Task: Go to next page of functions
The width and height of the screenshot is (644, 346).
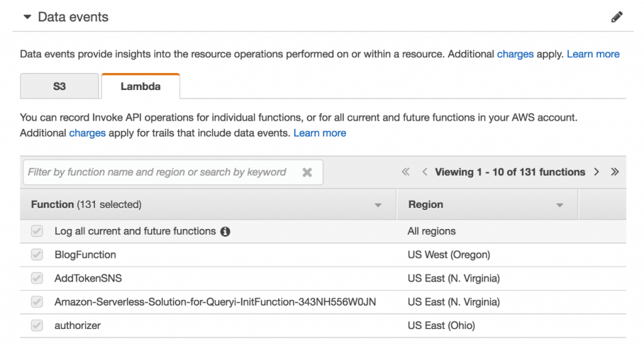Action: pyautogui.click(x=596, y=172)
